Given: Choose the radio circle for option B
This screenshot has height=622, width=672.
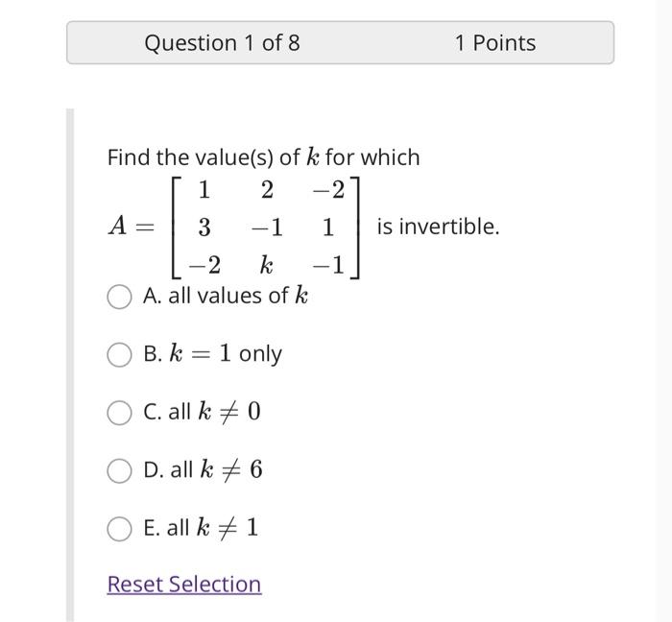Looking at the screenshot, I should [120, 354].
